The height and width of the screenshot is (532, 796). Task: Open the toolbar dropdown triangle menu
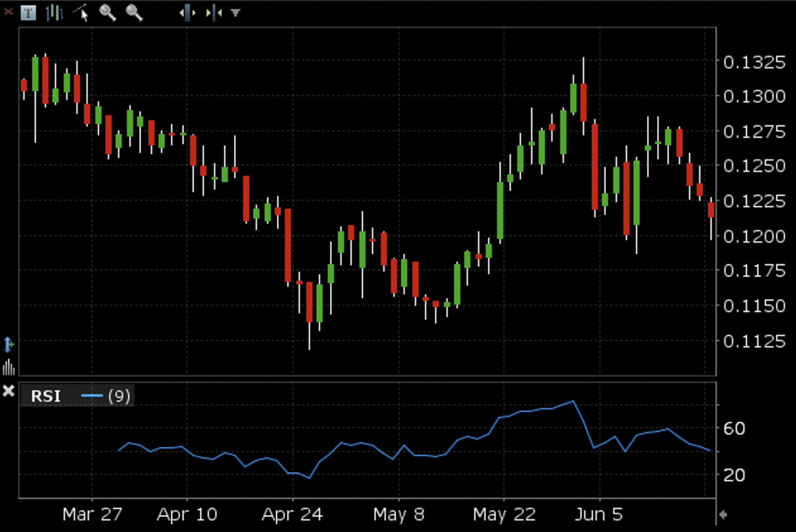(x=235, y=13)
